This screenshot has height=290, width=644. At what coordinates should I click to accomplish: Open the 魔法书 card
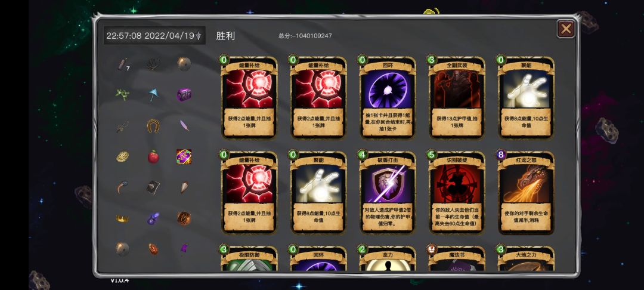(x=457, y=258)
